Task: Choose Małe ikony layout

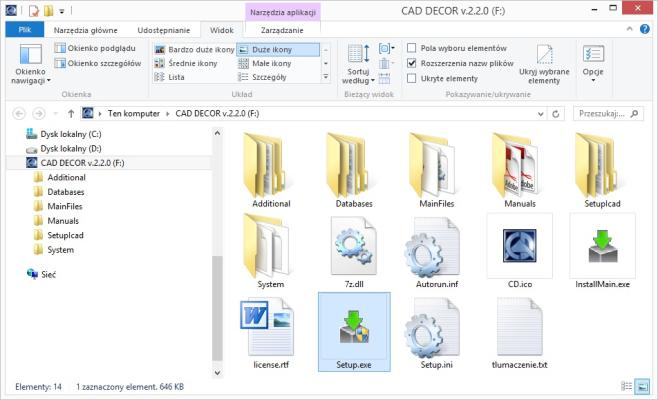Action: (264, 63)
